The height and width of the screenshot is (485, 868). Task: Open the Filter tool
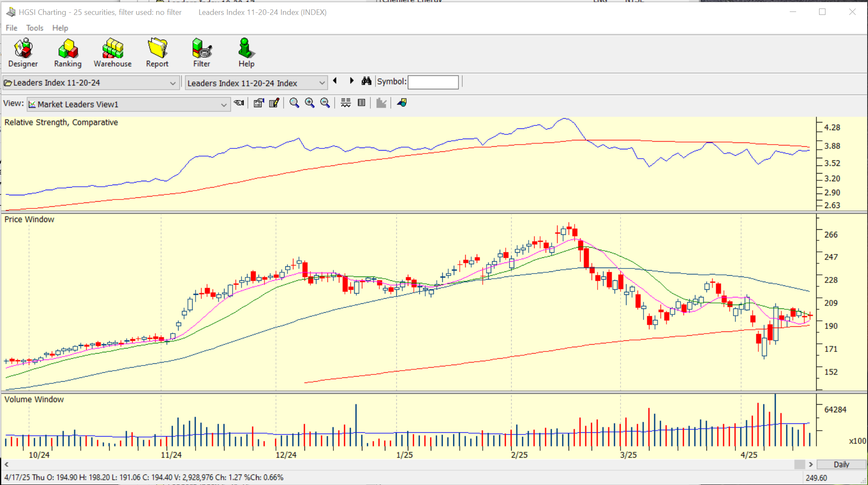(202, 53)
